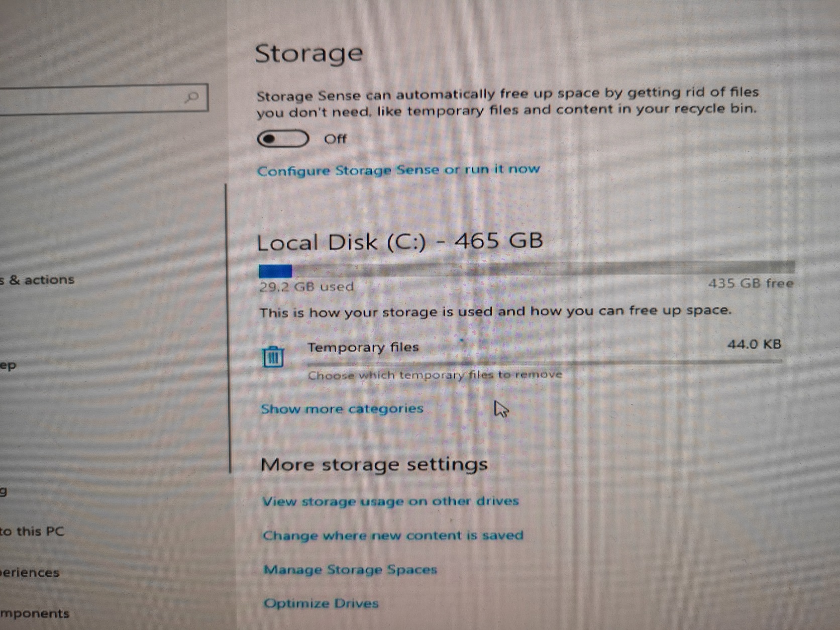
Task: Click the Temporary files usage bar
Action: pos(545,362)
